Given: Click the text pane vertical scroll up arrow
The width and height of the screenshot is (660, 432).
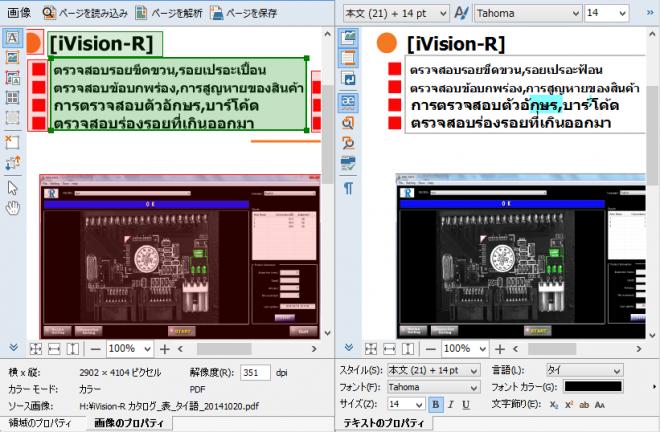Looking at the screenshot, I should pyautogui.click(x=652, y=33).
